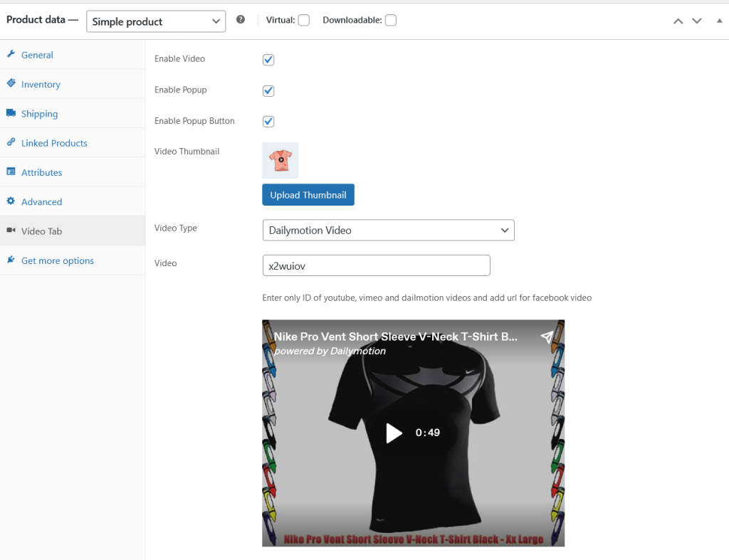This screenshot has height=560, width=729.
Task: Open the Get more options tab
Action: pyautogui.click(x=57, y=260)
